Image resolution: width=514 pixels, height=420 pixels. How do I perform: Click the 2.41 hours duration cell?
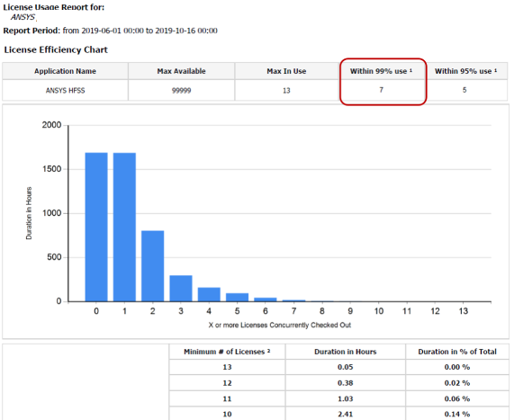coord(345,414)
